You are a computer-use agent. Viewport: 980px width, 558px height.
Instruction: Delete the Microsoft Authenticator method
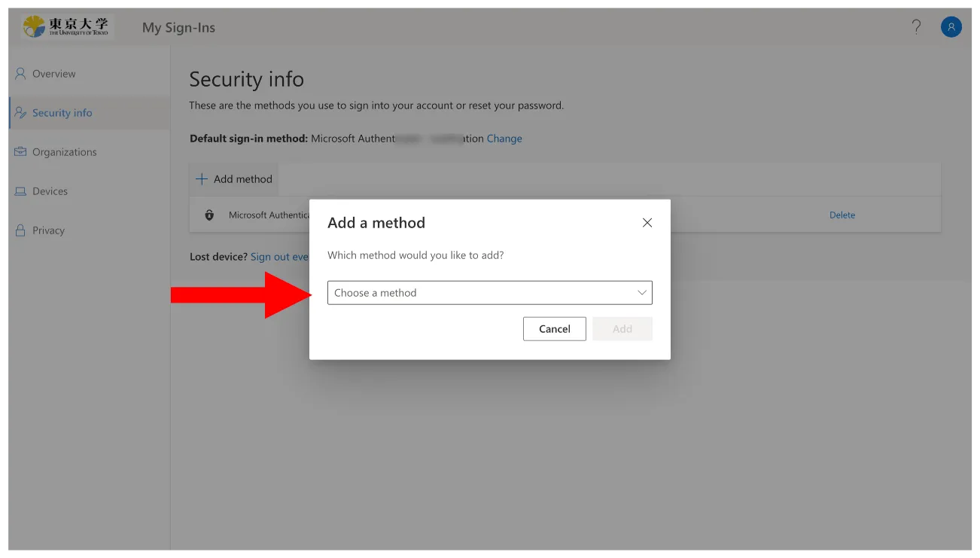click(842, 215)
